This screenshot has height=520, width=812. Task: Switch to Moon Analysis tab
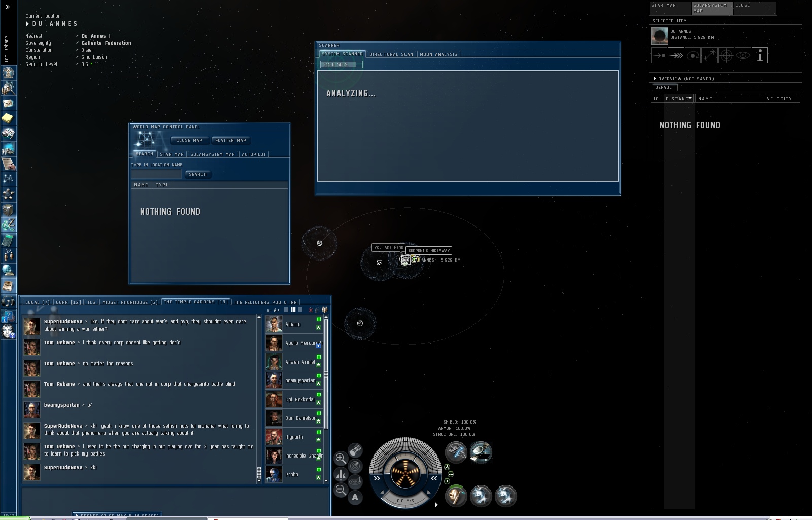coord(438,54)
